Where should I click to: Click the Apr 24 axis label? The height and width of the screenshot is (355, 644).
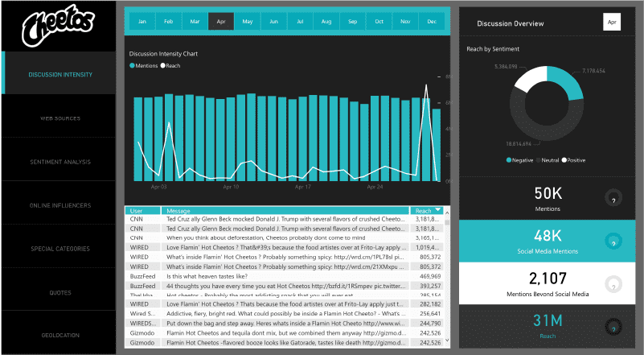click(x=375, y=187)
